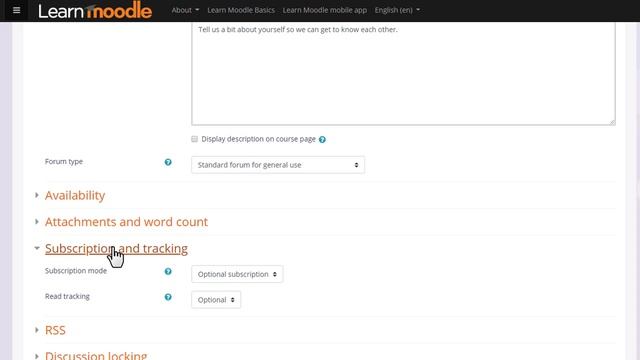This screenshot has height=360, width=640.
Task: Click the Read tracking label
Action: 67,297
